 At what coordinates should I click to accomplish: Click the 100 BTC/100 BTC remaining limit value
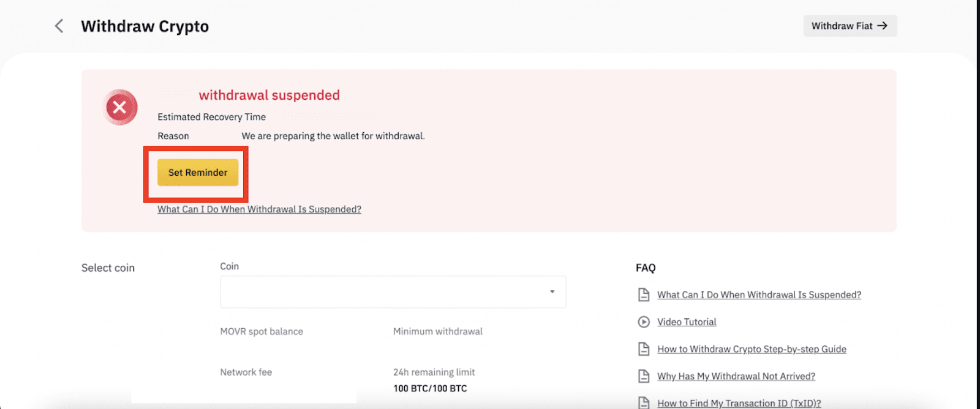click(430, 388)
